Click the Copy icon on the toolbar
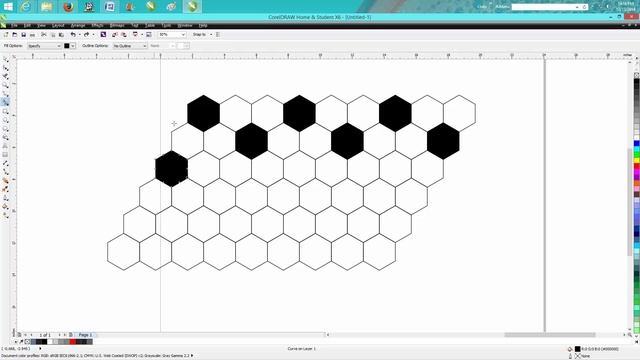 (53, 35)
